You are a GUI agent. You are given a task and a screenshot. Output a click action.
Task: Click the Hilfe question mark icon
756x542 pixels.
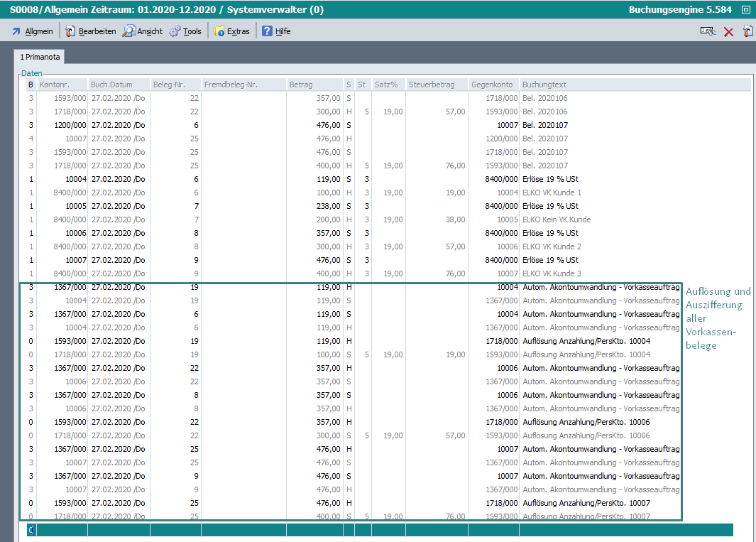pyautogui.click(x=267, y=31)
